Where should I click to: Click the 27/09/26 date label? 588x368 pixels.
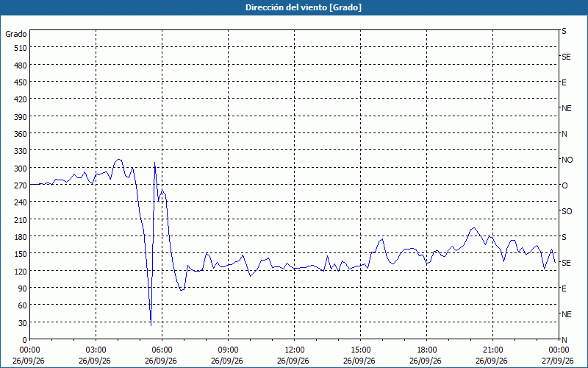(x=558, y=361)
